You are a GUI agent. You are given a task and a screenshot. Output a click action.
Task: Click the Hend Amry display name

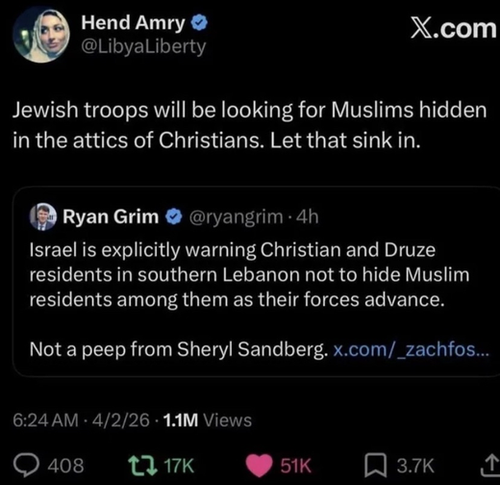[x=133, y=23]
